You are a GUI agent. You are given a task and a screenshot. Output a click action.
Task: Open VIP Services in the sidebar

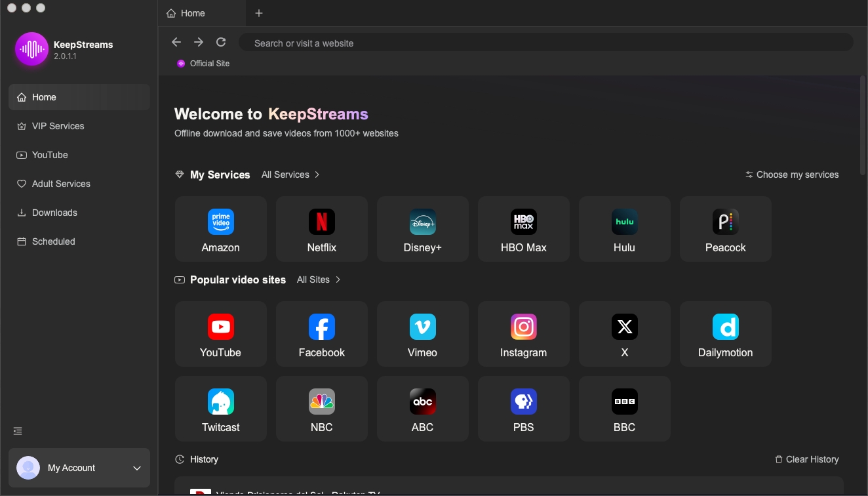(x=58, y=126)
